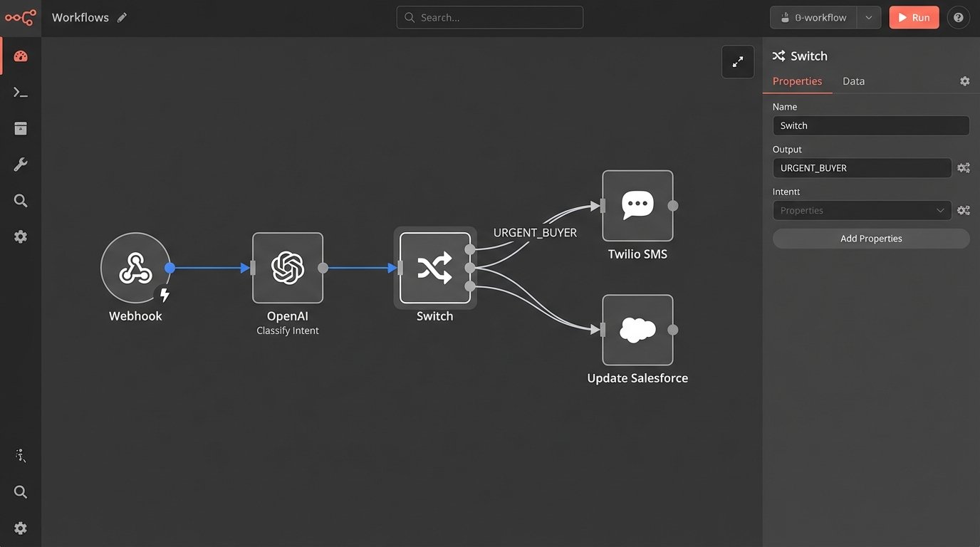Click the Search input field

point(490,18)
